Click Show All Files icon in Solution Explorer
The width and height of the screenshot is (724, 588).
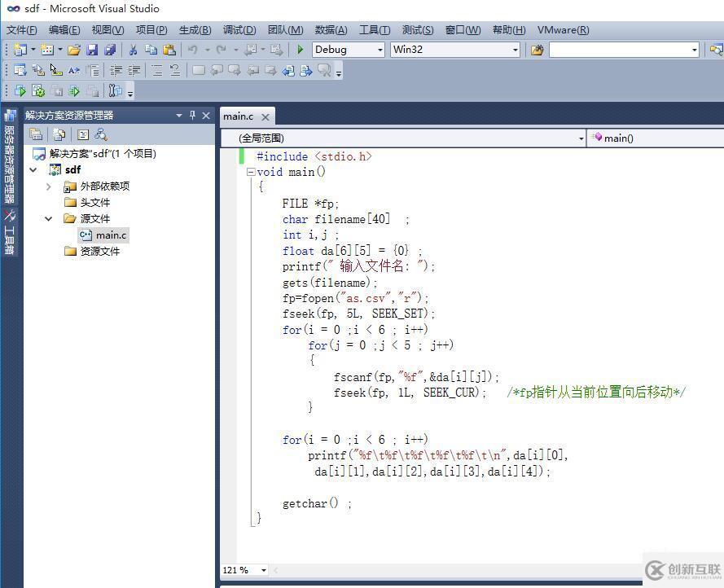[x=59, y=134]
